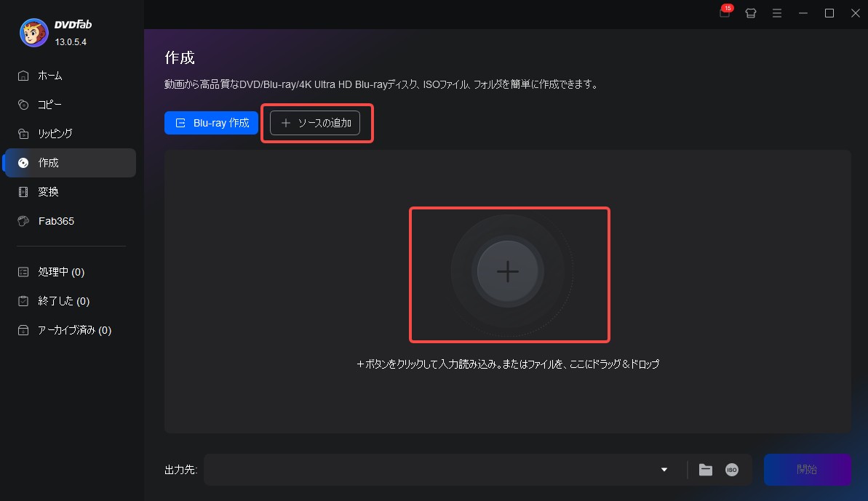Viewport: 868px width, 501px height.
Task: Open the hamburger menu at top right
Action: [x=777, y=13]
